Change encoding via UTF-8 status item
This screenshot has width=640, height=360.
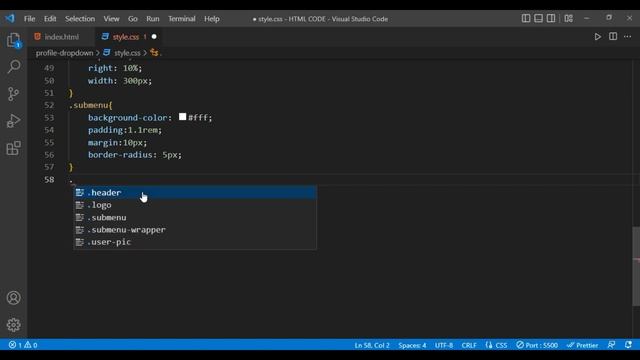pos(444,345)
